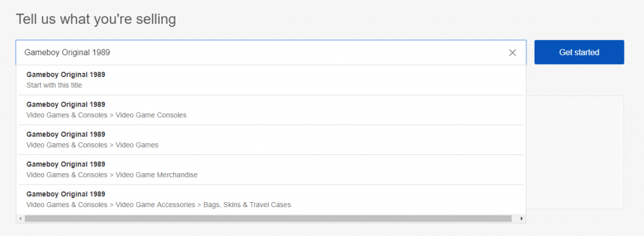Choose the Video Game Consoles category suggestion
This screenshot has width=644, height=236.
[271, 110]
